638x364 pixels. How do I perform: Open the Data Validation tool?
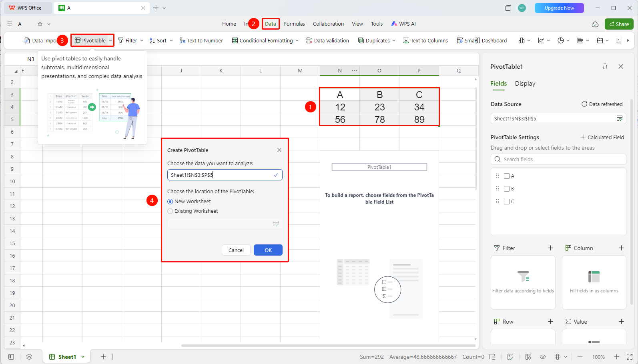tap(328, 40)
